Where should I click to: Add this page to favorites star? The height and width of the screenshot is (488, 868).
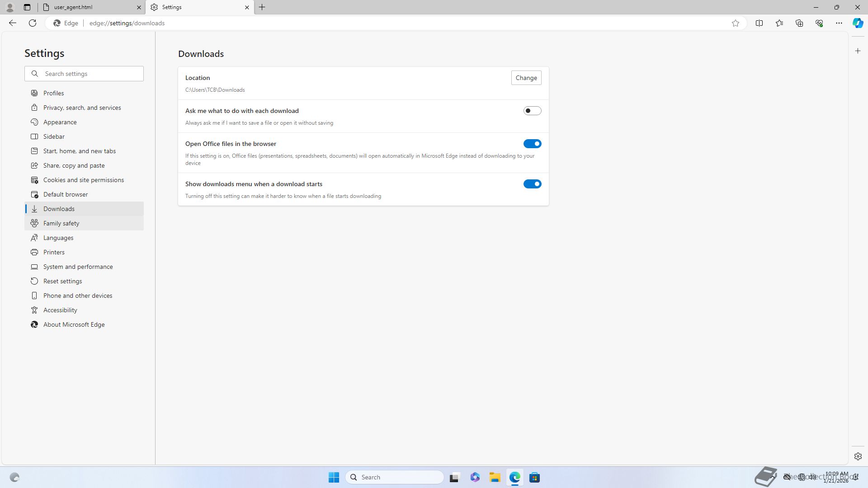point(736,23)
